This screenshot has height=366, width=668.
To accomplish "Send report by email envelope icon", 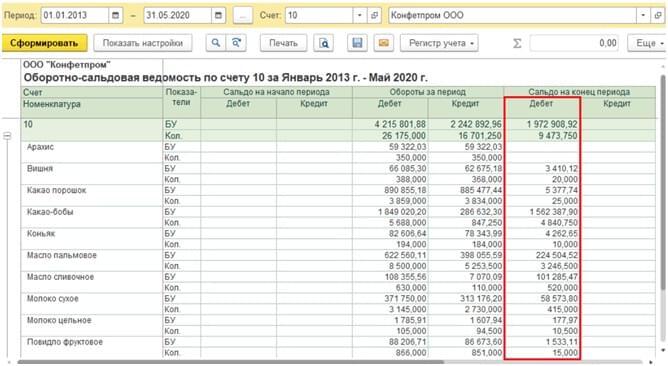I will tap(383, 43).
